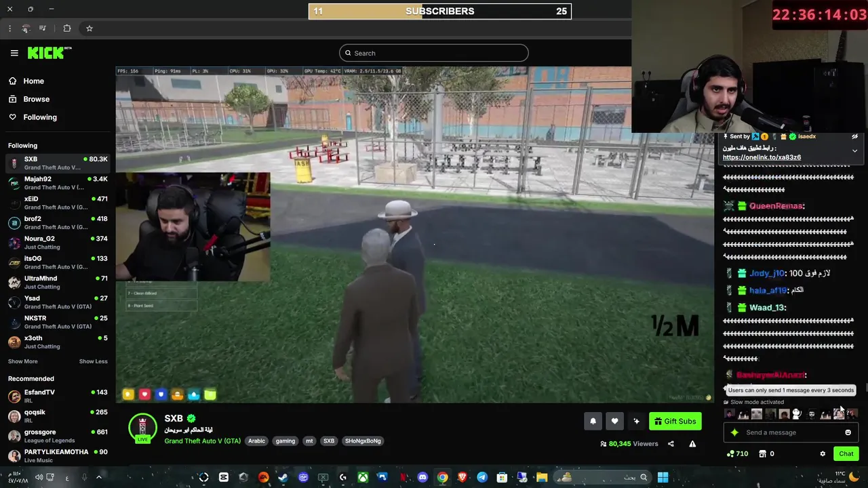
Task: Open SXB channel in Following list
Action: (x=58, y=163)
